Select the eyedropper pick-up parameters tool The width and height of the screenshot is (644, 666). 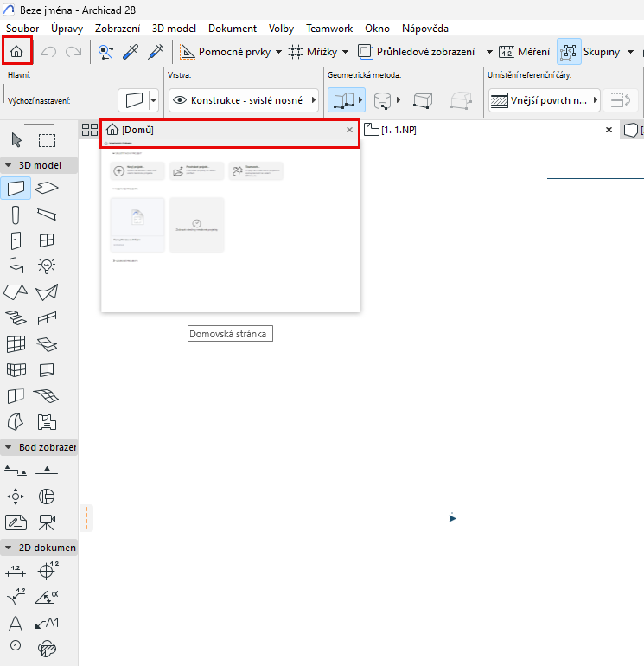point(131,52)
